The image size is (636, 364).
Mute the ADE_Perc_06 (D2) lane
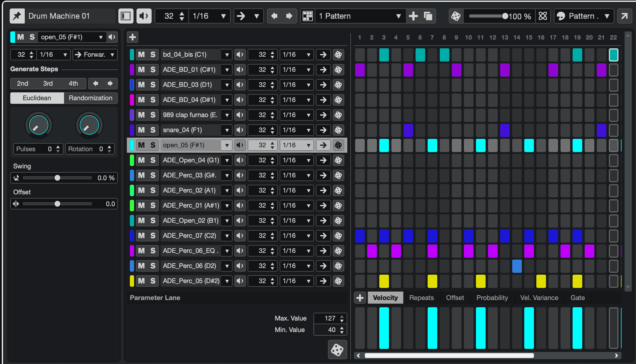pos(141,266)
